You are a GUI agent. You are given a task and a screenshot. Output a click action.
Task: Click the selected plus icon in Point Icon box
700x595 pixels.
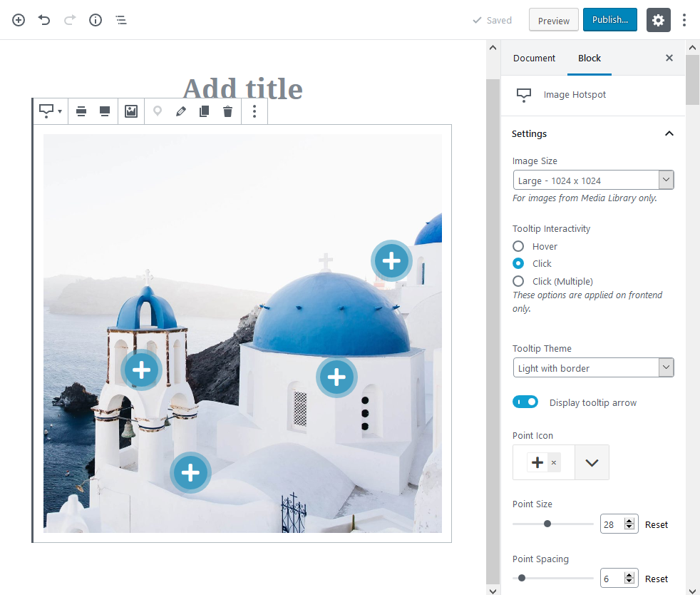tap(537, 463)
